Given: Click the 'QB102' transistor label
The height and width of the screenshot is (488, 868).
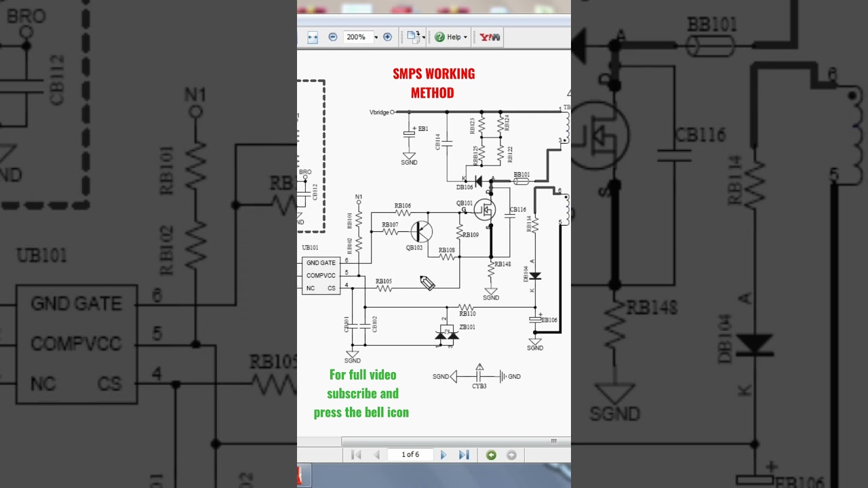Looking at the screenshot, I should pos(414,248).
